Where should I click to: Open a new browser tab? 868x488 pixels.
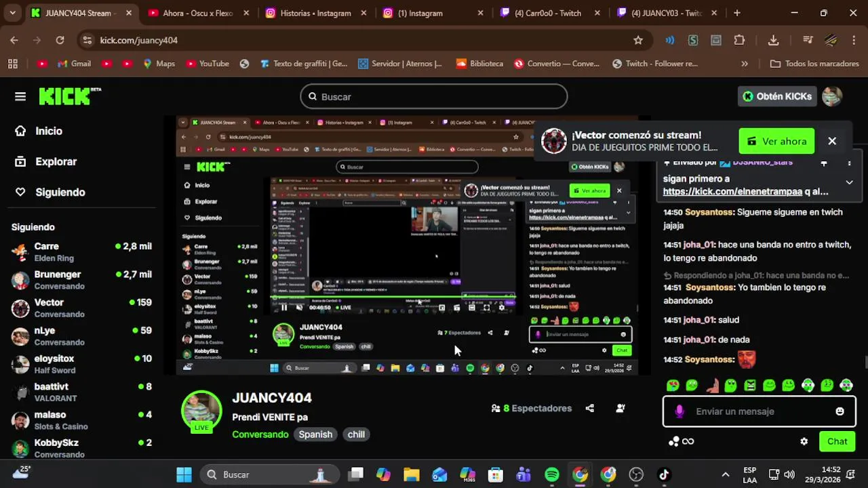coord(737,13)
